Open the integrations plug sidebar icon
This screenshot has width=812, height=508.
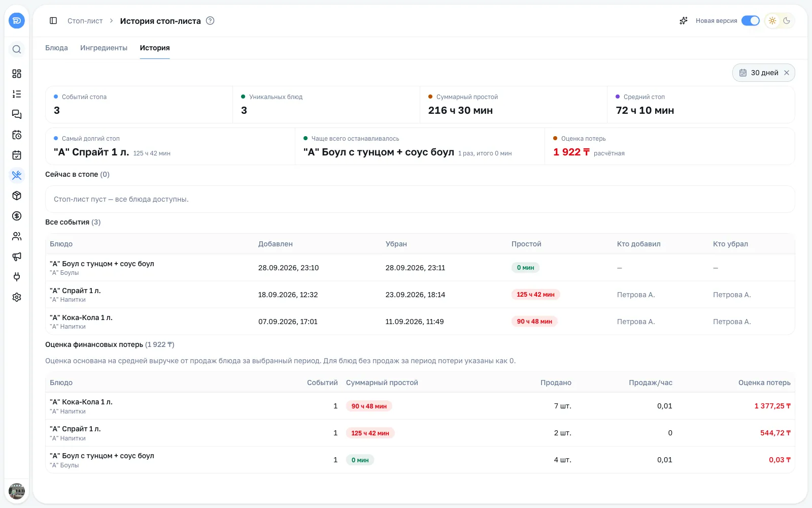(x=17, y=277)
